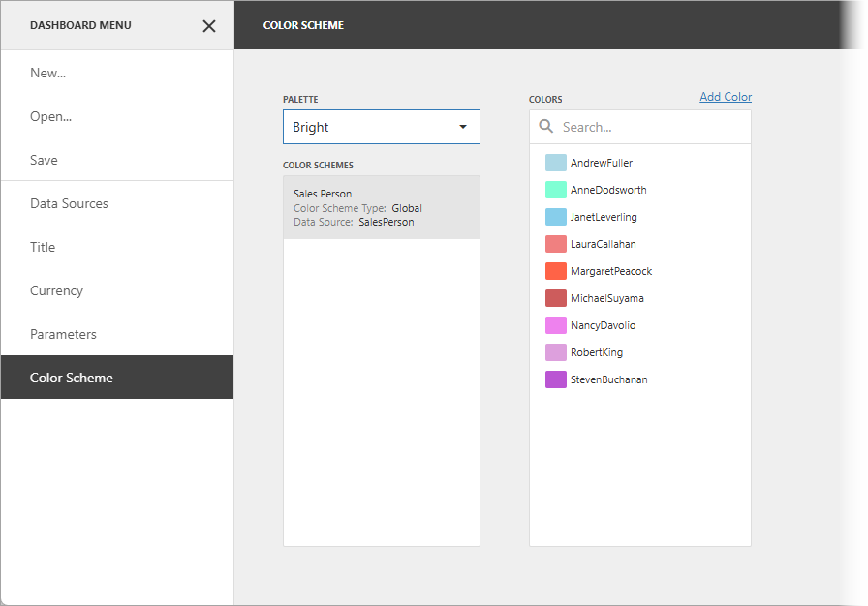
Task: Click the palette dropdown arrow
Action: tap(463, 127)
